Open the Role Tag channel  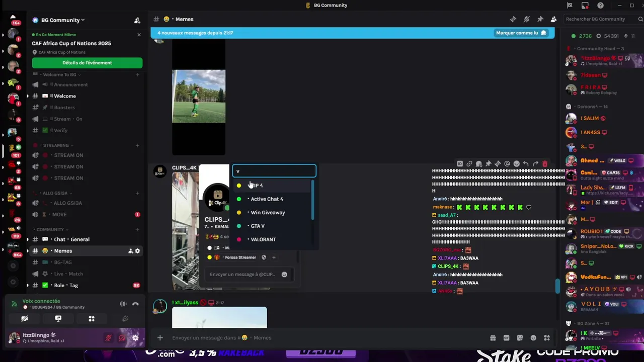point(86,286)
